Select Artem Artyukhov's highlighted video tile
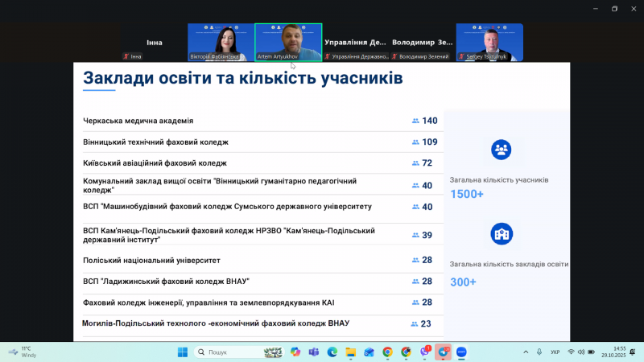Viewport: 644px width, 362px height. pyautogui.click(x=288, y=42)
